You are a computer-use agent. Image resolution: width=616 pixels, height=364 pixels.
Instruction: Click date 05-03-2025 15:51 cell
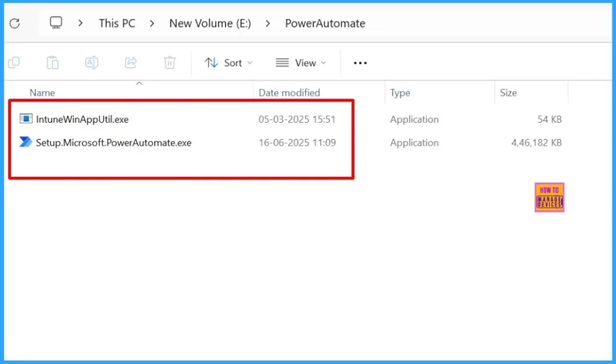click(x=297, y=119)
